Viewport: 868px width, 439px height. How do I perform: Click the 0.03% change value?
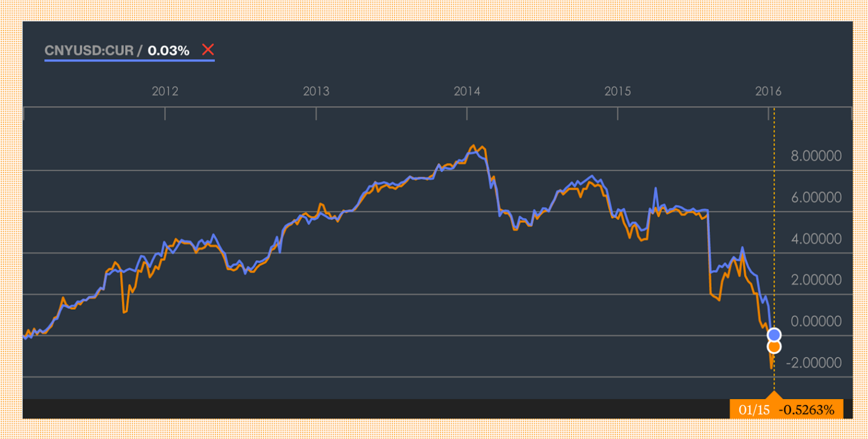[x=168, y=50]
